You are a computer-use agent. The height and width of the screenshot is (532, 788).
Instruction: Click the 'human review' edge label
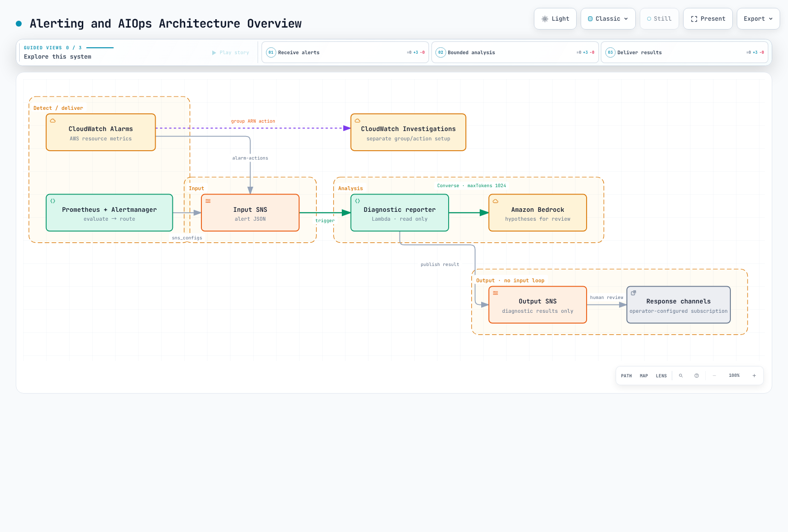607,298
